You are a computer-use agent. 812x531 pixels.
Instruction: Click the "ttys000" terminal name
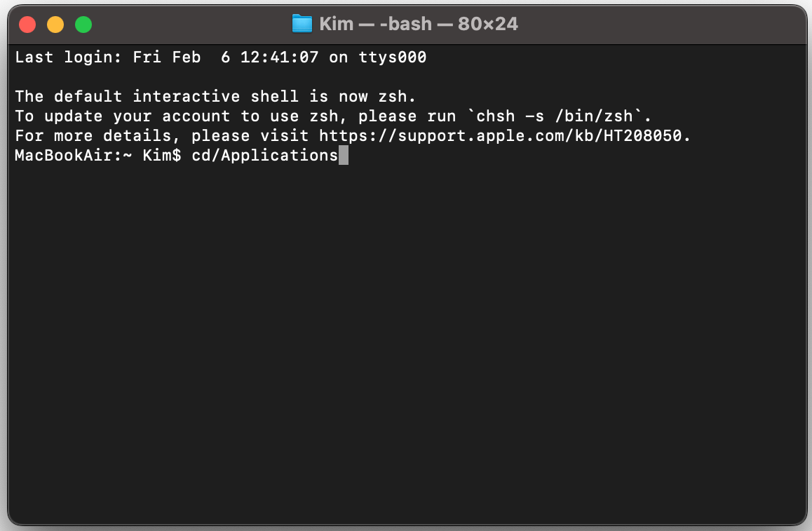[x=392, y=58]
